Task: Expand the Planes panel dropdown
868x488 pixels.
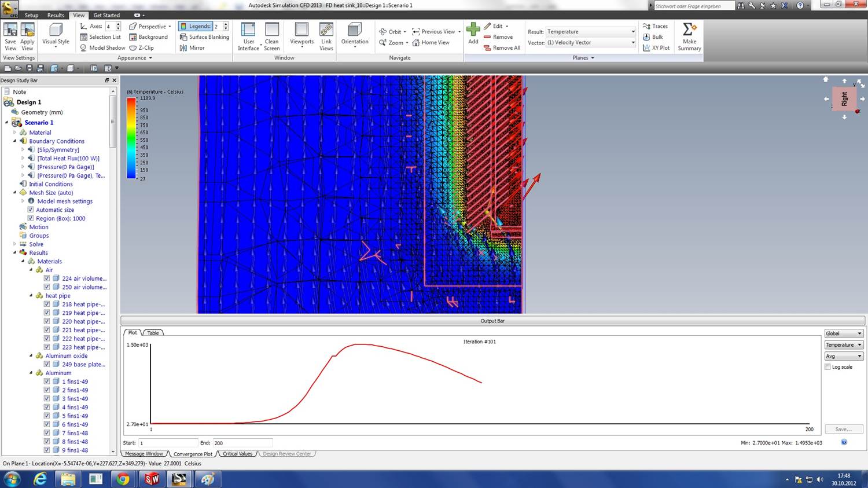Action: tap(583, 58)
